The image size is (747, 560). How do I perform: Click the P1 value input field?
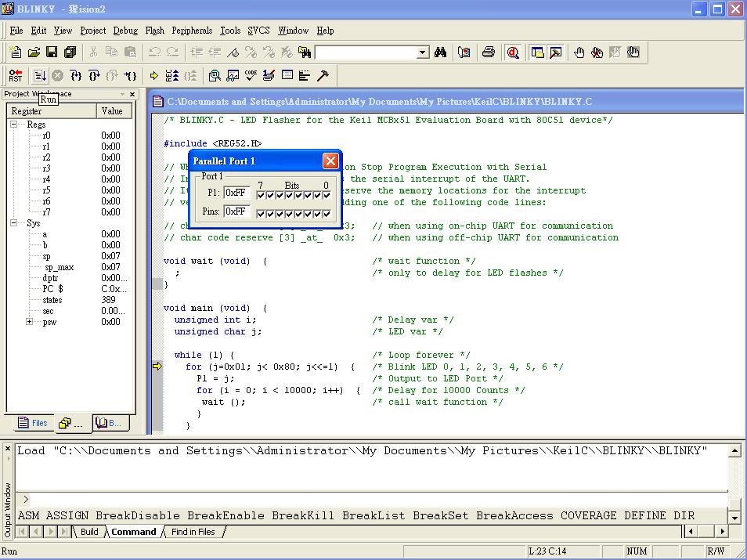tap(236, 193)
